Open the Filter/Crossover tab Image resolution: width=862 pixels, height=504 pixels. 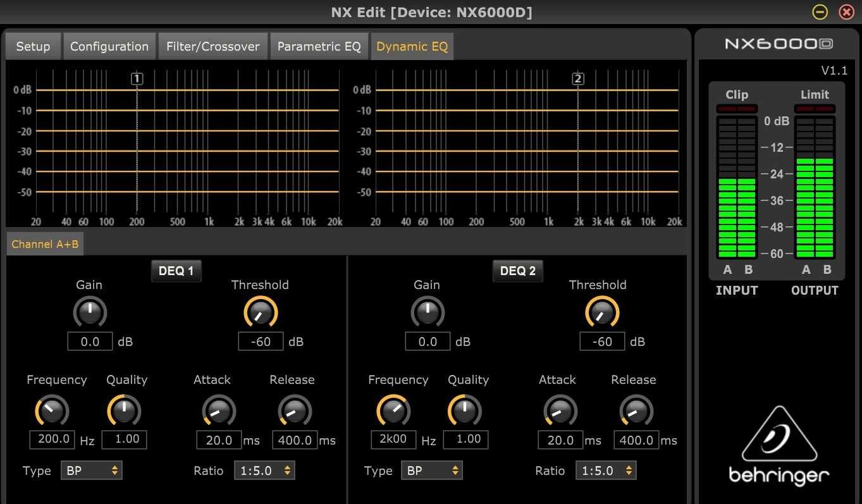(213, 46)
